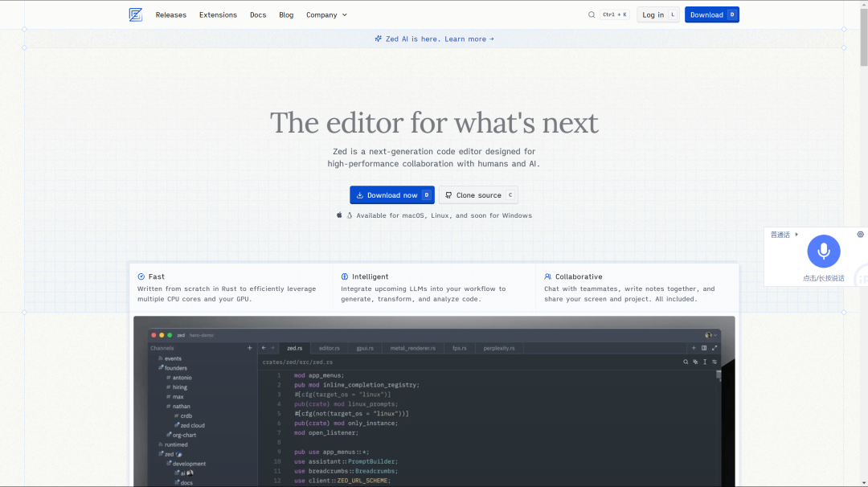Visit the Blog page
This screenshot has height=487, width=868.
(286, 15)
